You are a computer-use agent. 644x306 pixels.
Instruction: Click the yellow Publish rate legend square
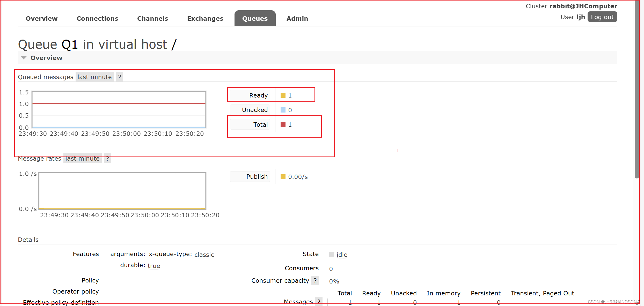coord(283,177)
